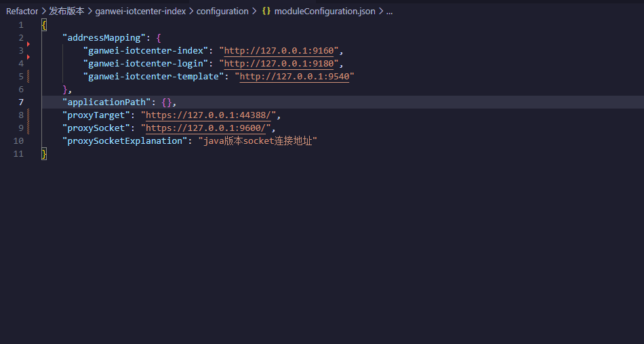Open the http://127.0.0.1:9540 URL
This screenshot has height=344, width=644.
(294, 77)
